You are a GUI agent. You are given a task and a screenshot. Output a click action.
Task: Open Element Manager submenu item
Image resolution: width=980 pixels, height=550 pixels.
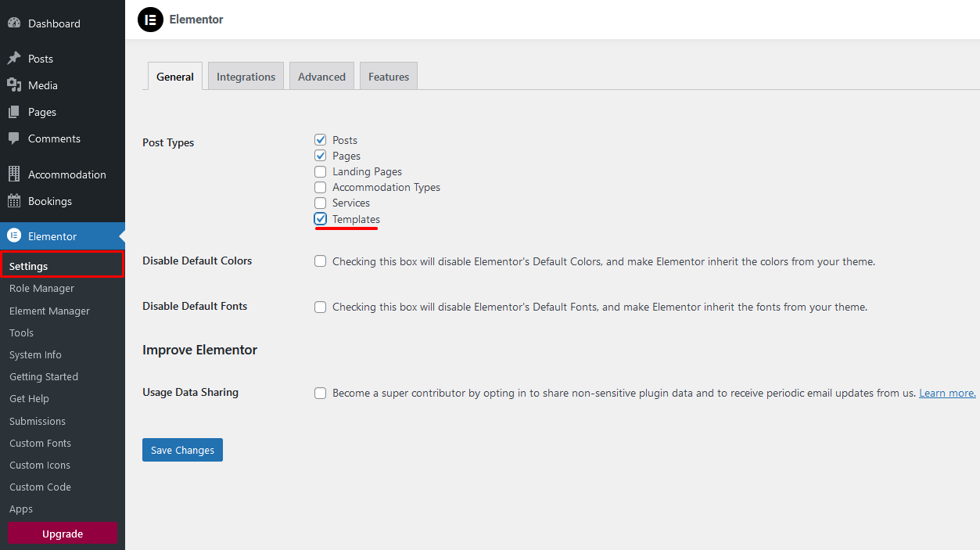pos(63,311)
